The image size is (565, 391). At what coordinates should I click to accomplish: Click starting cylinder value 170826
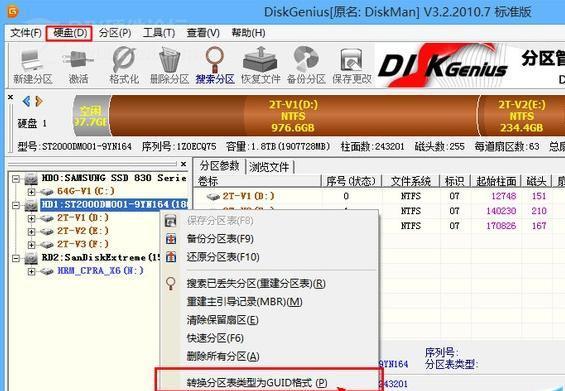coord(501,226)
